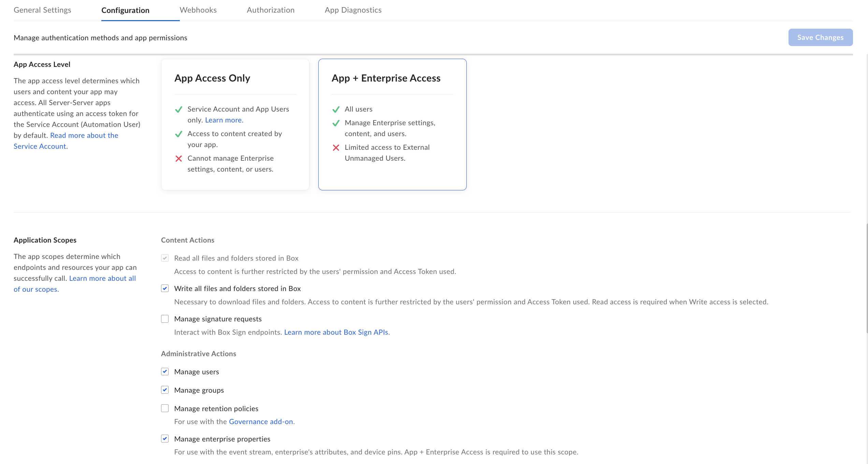Disable the Manage users scope
The height and width of the screenshot is (464, 868).
(165, 372)
